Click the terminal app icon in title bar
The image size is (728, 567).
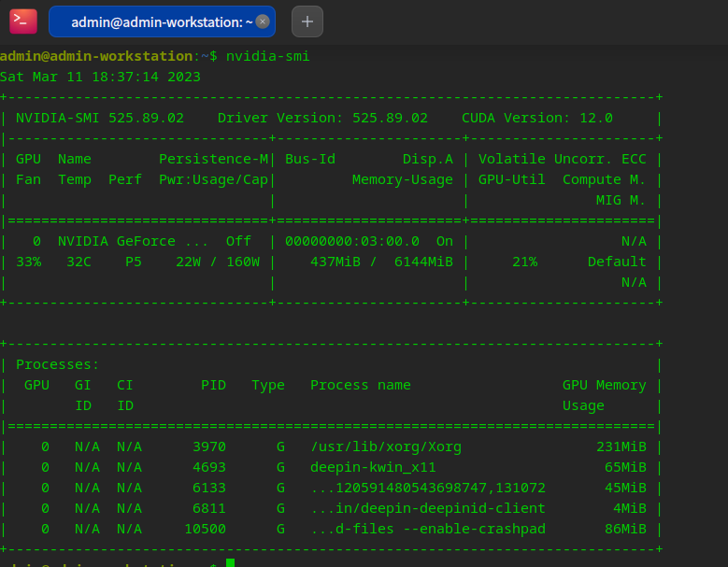click(x=23, y=21)
